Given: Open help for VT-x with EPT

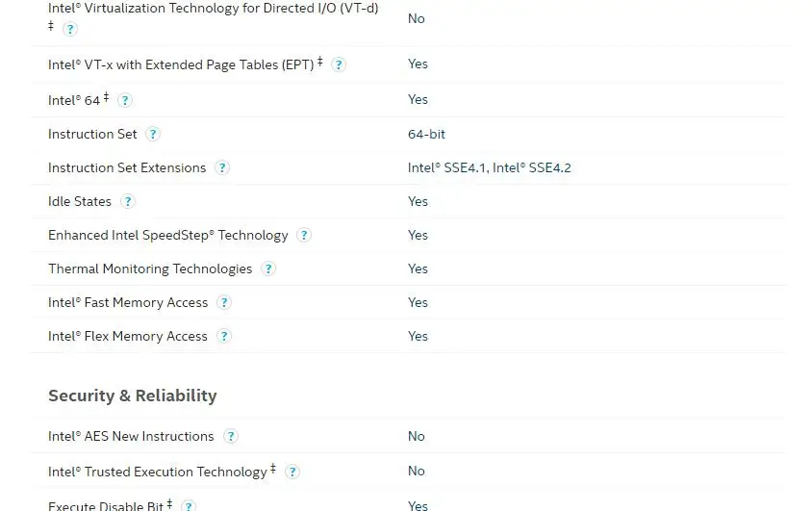Looking at the screenshot, I should click(x=339, y=64).
